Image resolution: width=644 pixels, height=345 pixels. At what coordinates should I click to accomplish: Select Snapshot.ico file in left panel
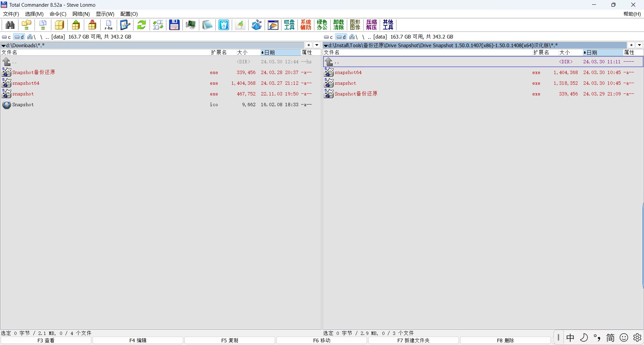pyautogui.click(x=160, y=105)
